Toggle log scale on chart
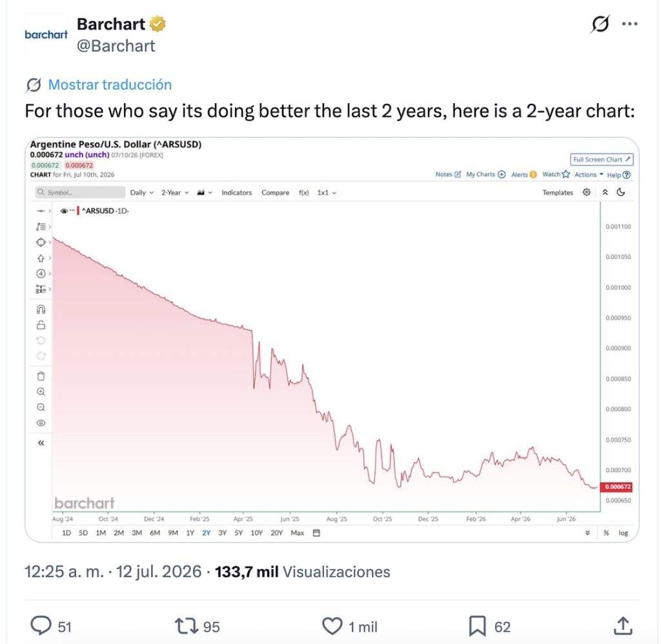Image resolution: width=661 pixels, height=644 pixels. pos(623,533)
